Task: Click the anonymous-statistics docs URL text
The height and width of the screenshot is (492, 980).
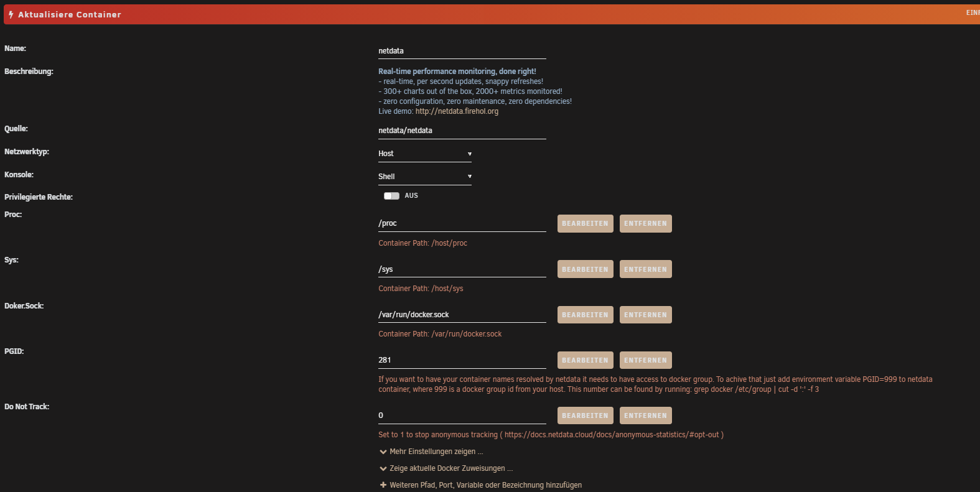Action: point(612,435)
